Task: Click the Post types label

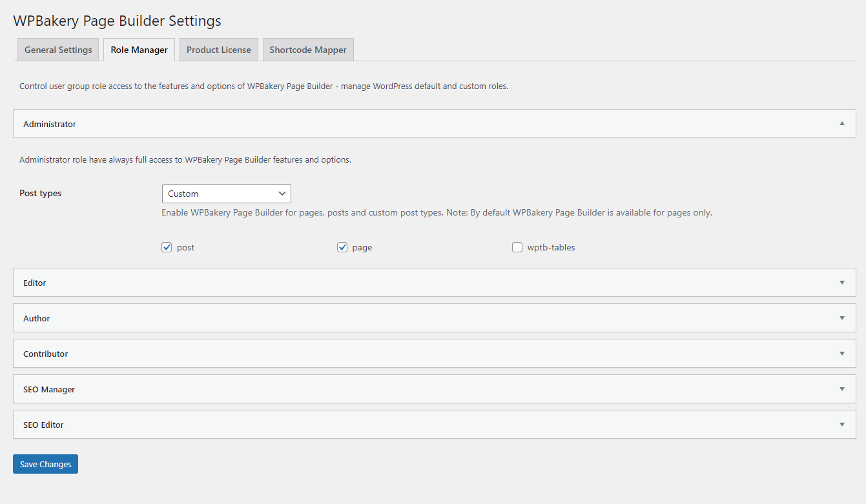Action: (x=41, y=193)
